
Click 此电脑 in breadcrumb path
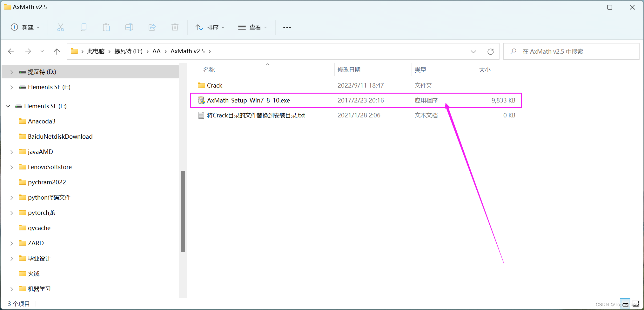click(96, 51)
